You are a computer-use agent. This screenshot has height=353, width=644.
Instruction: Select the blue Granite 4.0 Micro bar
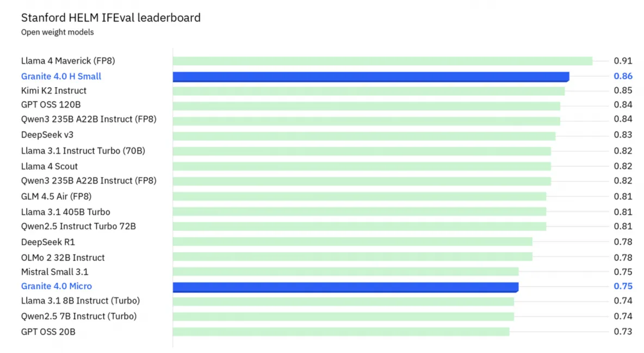pos(345,287)
